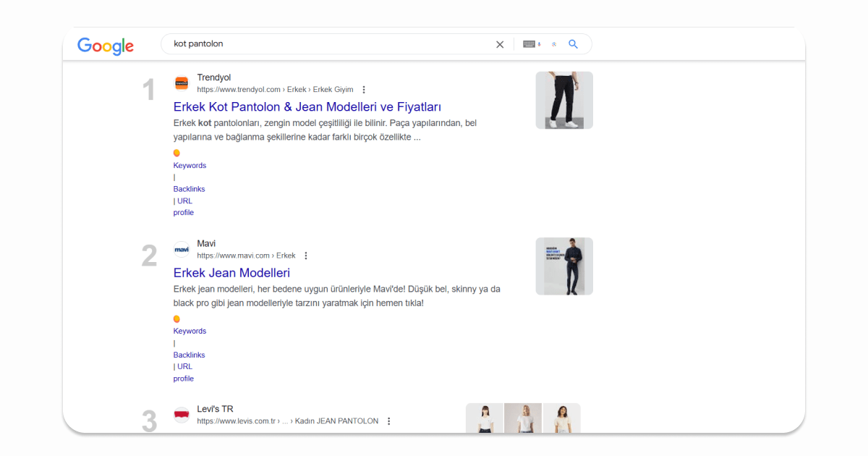Click the Google logo
This screenshot has width=868, height=456.
point(106,46)
